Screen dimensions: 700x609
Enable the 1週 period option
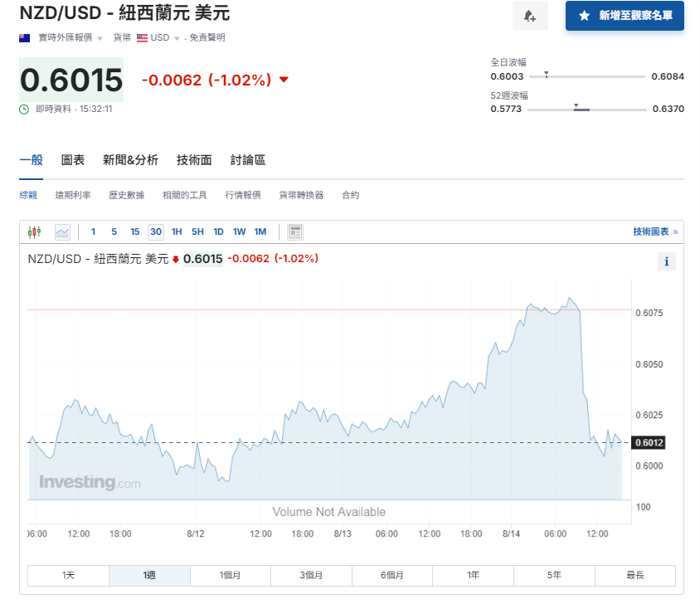(148, 575)
